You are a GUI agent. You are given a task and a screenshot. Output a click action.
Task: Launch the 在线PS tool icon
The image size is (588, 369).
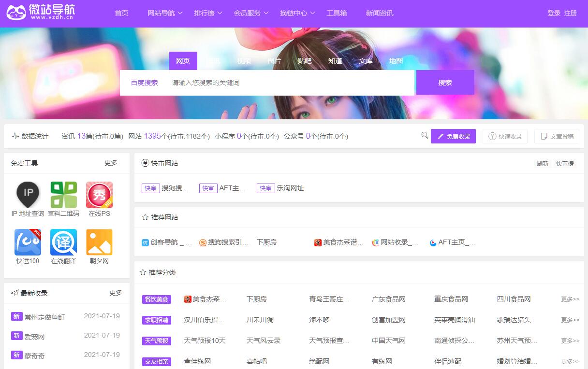[99, 195]
